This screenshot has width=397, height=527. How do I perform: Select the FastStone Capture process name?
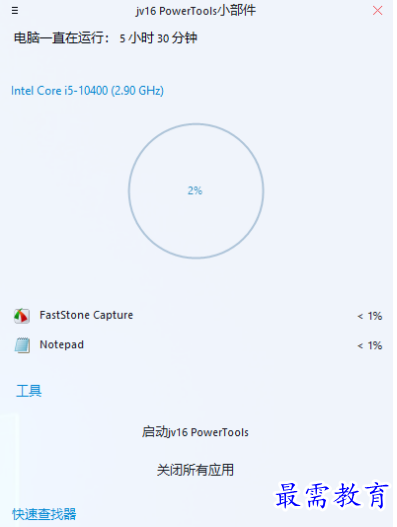click(86, 315)
